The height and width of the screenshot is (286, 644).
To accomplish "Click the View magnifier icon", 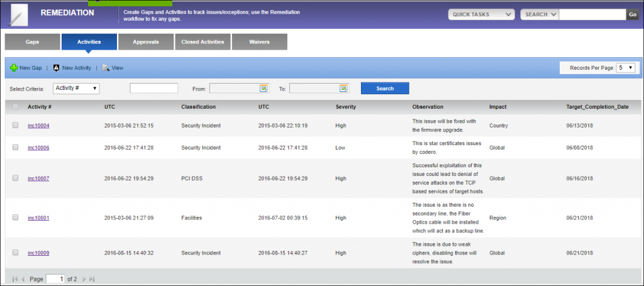I will (x=106, y=67).
